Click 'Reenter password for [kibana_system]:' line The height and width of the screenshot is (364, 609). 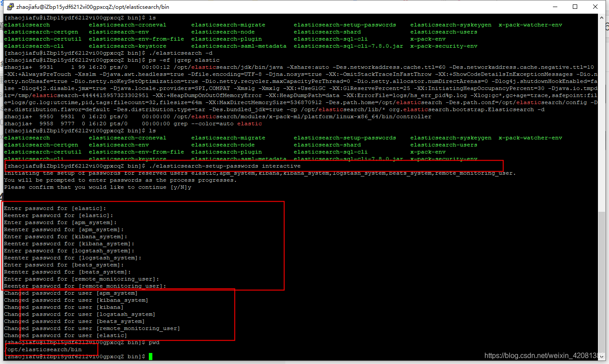tap(69, 244)
